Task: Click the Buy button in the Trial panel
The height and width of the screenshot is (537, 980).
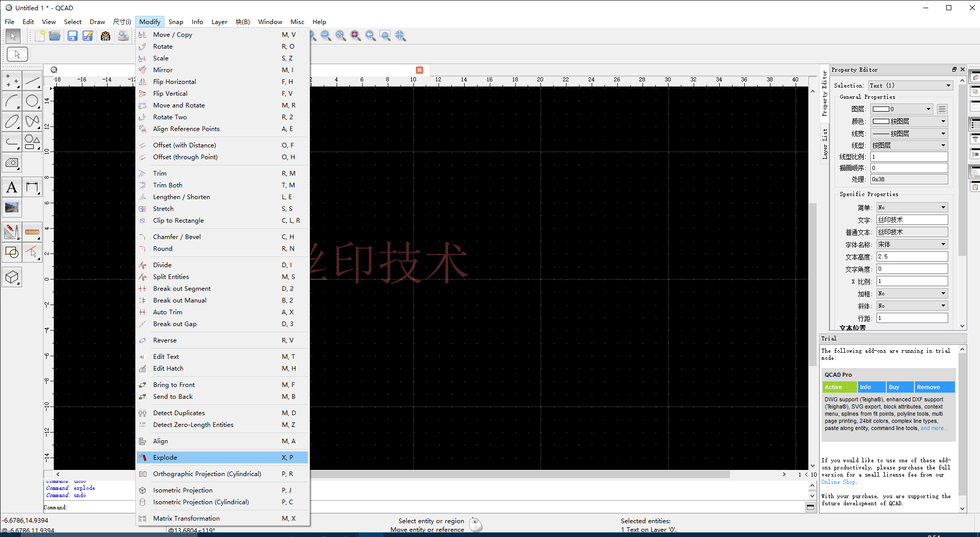Action: 900,387
